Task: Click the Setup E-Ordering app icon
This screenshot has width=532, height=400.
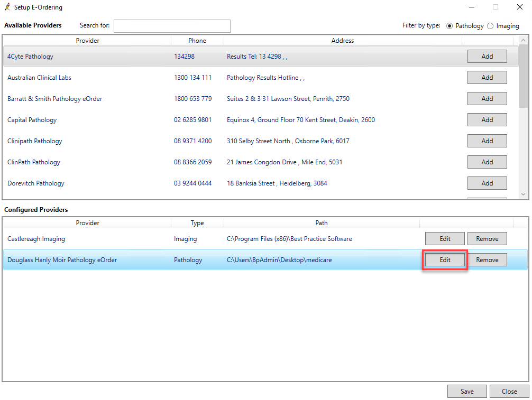Action: pyautogui.click(x=7, y=7)
